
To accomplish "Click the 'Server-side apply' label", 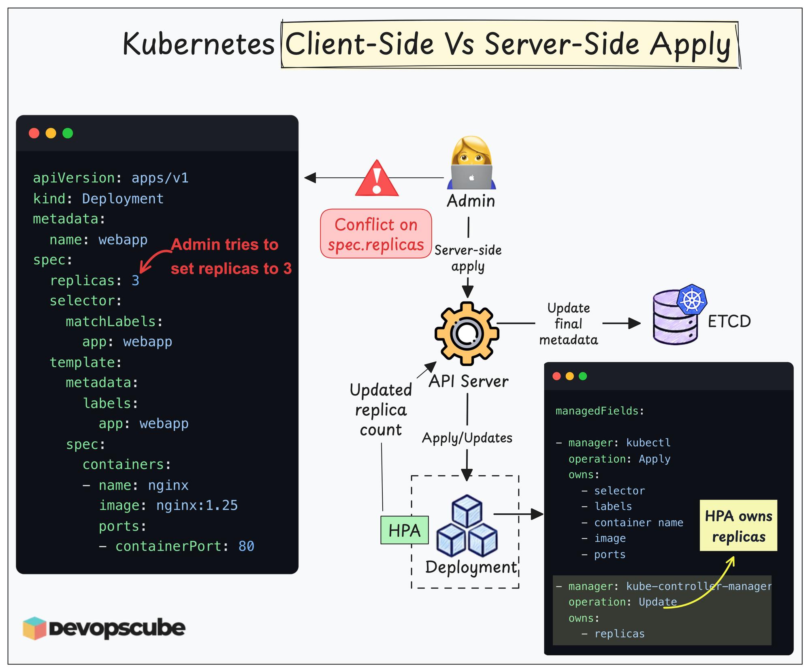I will pyautogui.click(x=468, y=258).
